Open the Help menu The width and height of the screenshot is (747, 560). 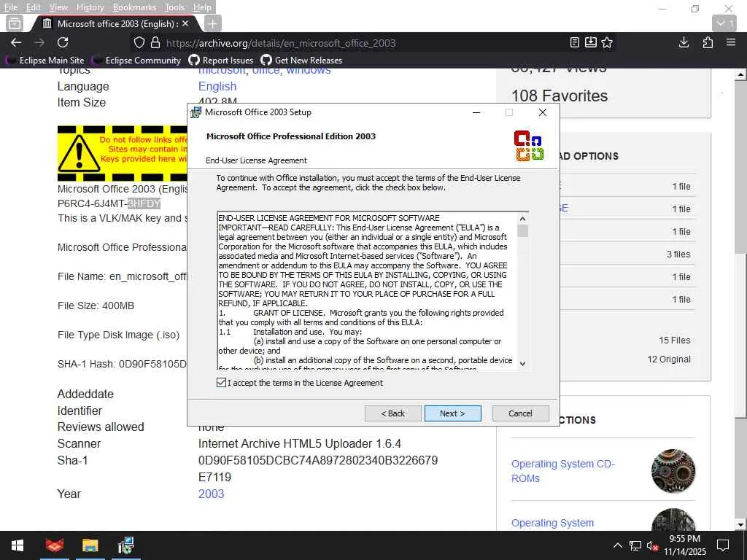202,7
